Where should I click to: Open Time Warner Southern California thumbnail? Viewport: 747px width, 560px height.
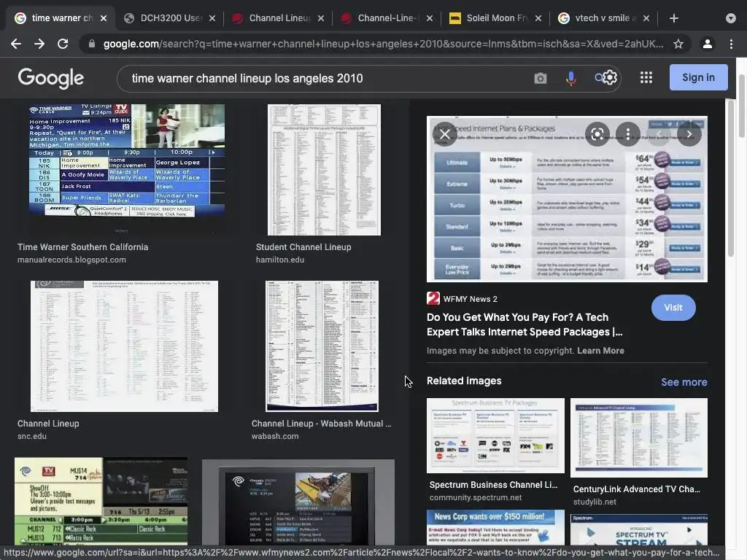click(x=127, y=168)
